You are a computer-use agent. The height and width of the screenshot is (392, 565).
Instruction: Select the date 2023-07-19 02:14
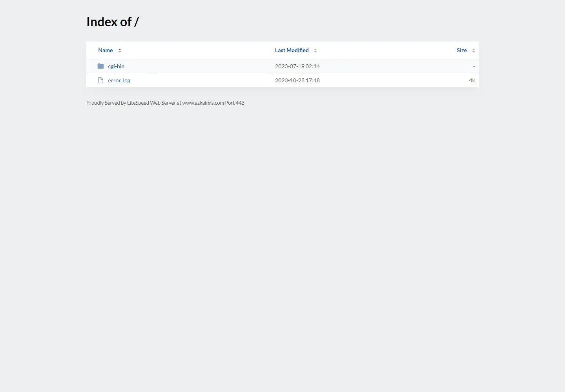click(x=297, y=66)
